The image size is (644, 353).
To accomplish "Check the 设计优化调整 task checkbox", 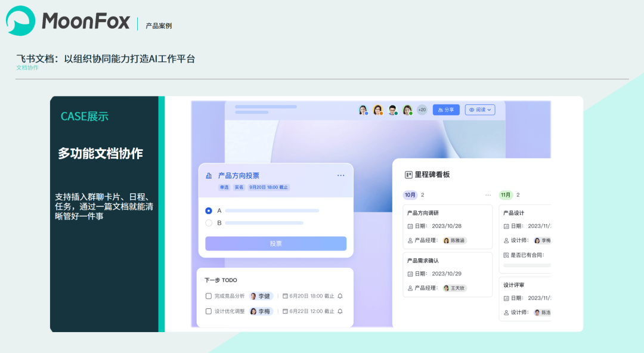I will point(209,311).
